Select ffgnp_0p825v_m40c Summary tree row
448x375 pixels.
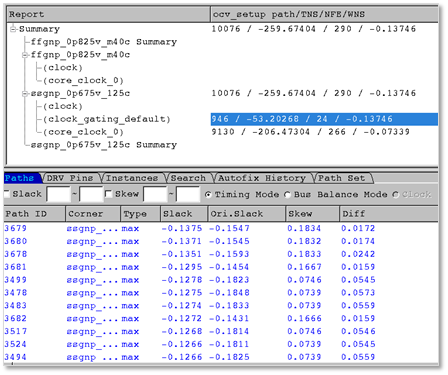point(104,42)
